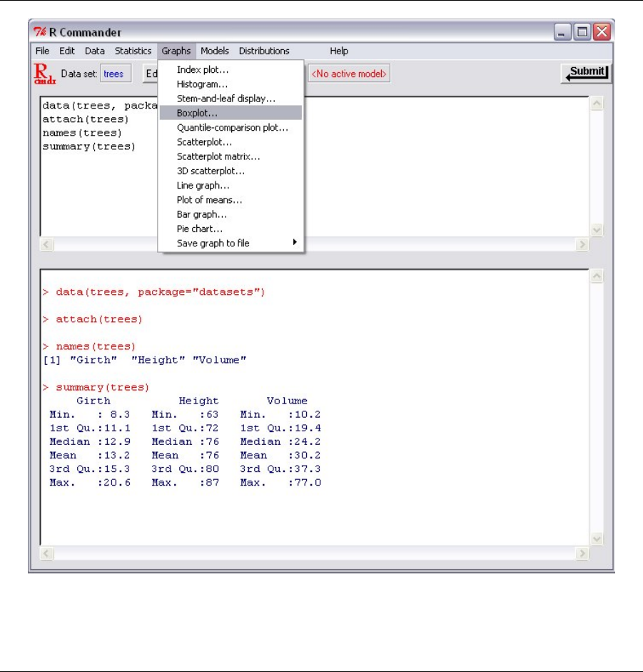
Task: Select the highlighted Boxplot... entry
Action: tap(231, 113)
